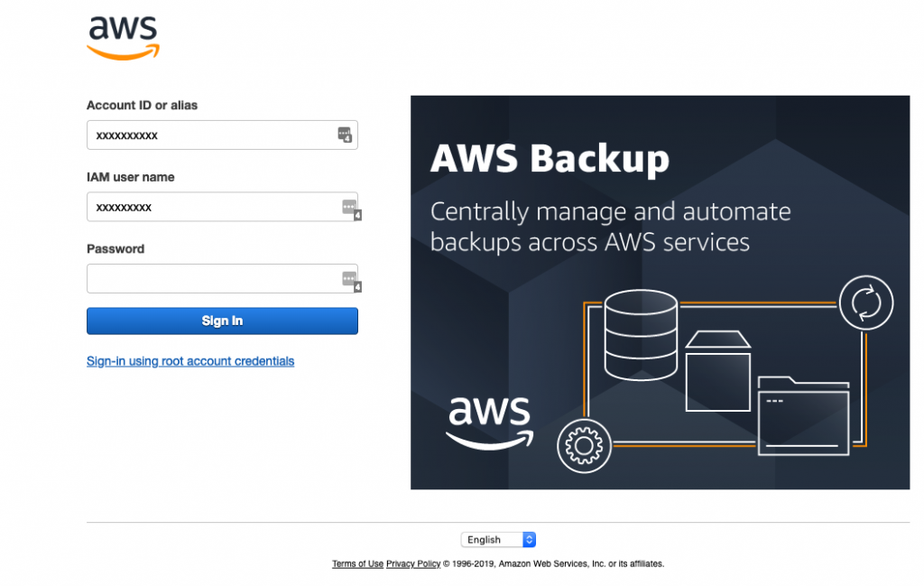The width and height of the screenshot is (924, 586).
Task: Open the English language dropdown
Action: pyautogui.click(x=498, y=539)
